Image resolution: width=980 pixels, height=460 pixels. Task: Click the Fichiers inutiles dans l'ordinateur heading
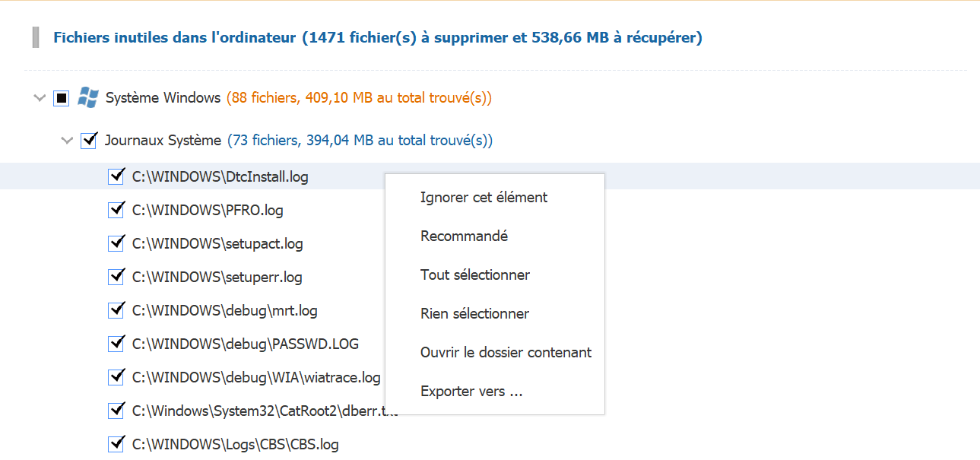pos(377,37)
